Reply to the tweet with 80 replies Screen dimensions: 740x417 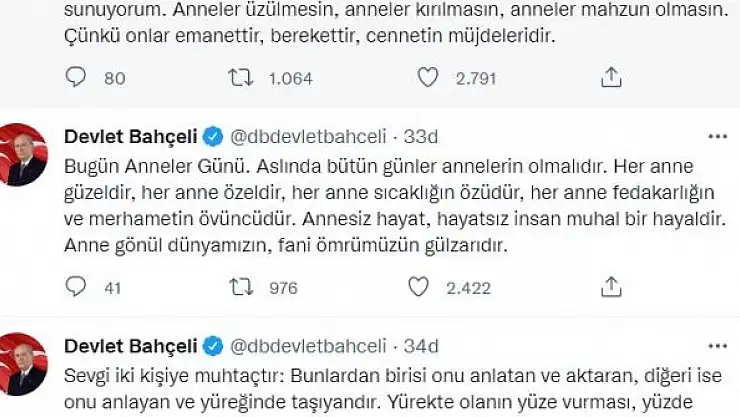coord(77,76)
